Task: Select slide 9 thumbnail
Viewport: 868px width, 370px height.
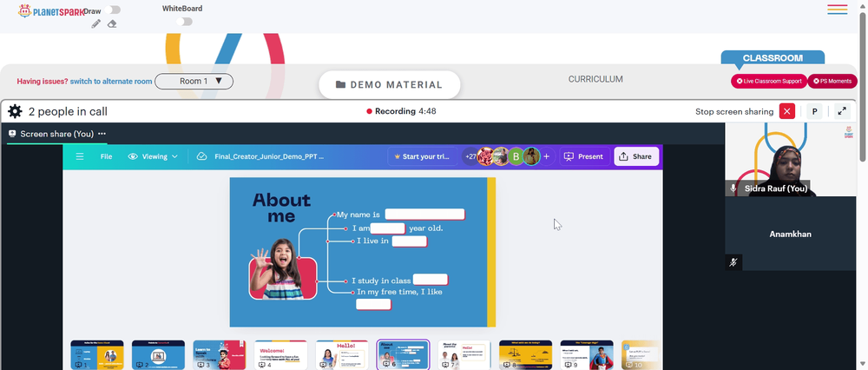Action: 587,355
